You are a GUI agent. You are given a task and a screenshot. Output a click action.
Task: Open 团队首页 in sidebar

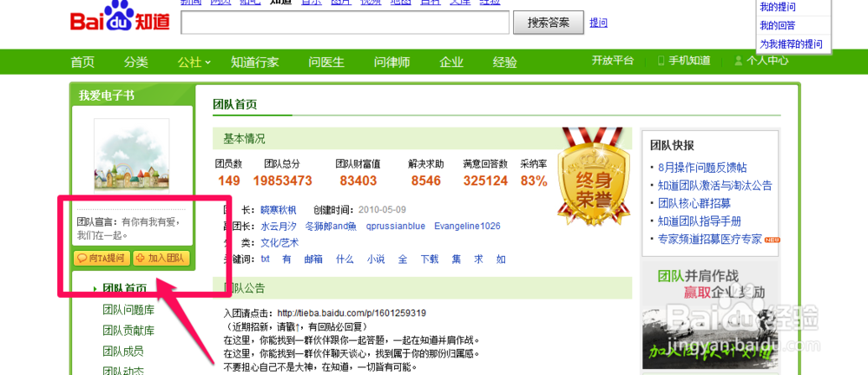124,288
